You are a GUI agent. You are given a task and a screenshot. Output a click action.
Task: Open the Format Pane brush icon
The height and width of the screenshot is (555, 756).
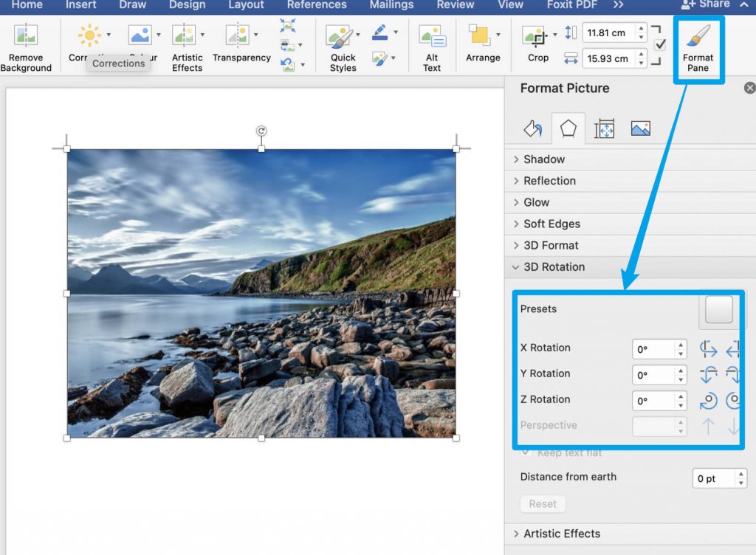(698, 35)
